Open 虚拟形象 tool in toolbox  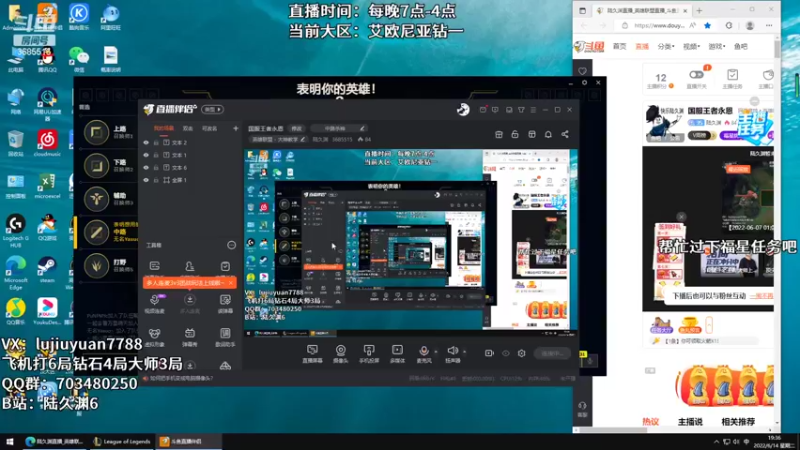pos(154,337)
